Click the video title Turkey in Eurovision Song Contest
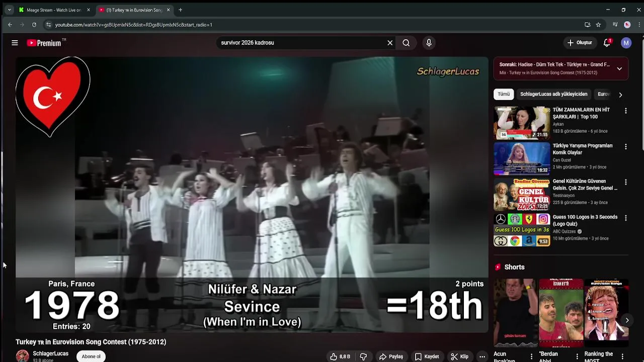Image resolution: width=644 pixels, height=362 pixels. 91,342
